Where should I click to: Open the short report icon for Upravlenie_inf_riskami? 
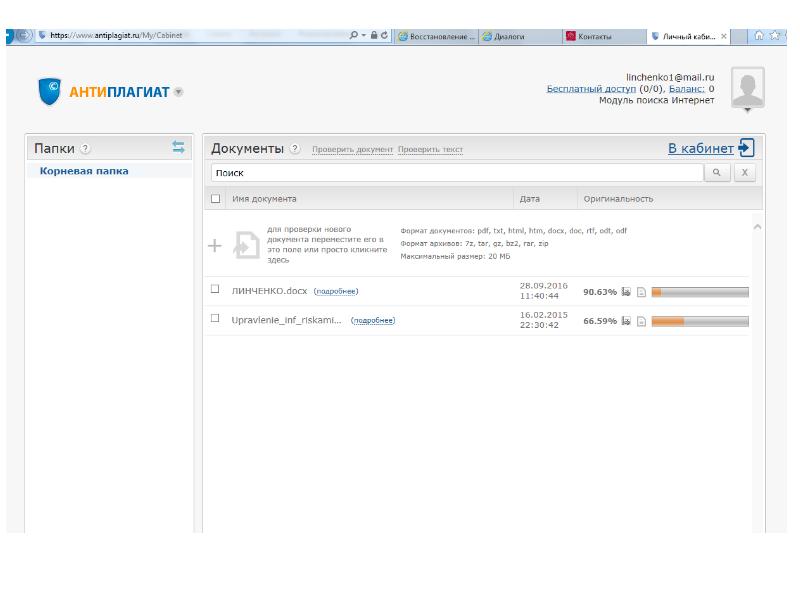pos(641,321)
